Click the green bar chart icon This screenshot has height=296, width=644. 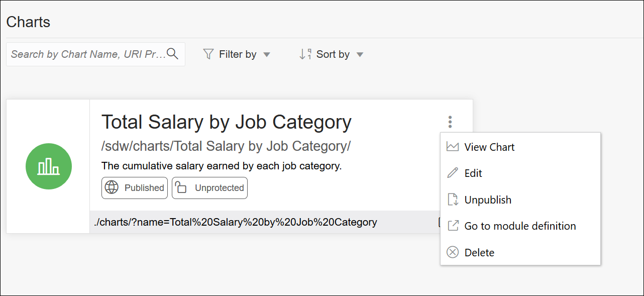tap(49, 166)
